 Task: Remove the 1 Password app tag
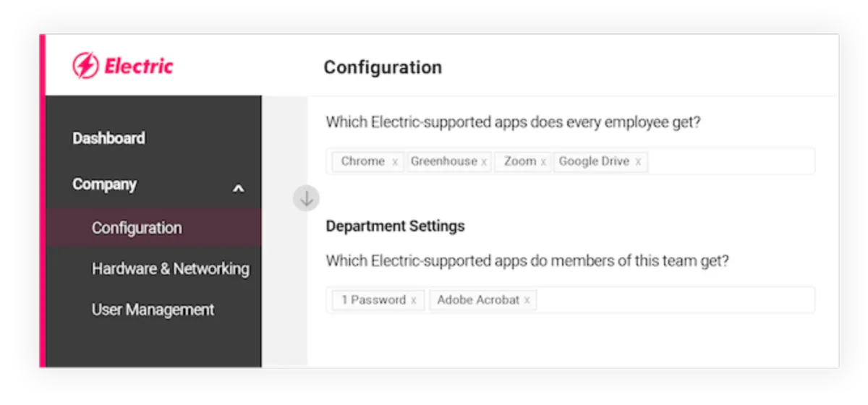pyautogui.click(x=414, y=300)
